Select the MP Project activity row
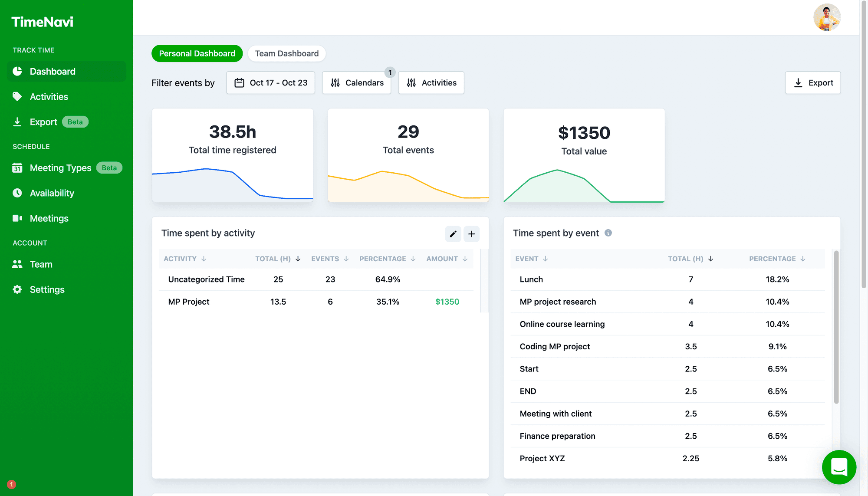The width and height of the screenshot is (868, 496). [x=316, y=302]
